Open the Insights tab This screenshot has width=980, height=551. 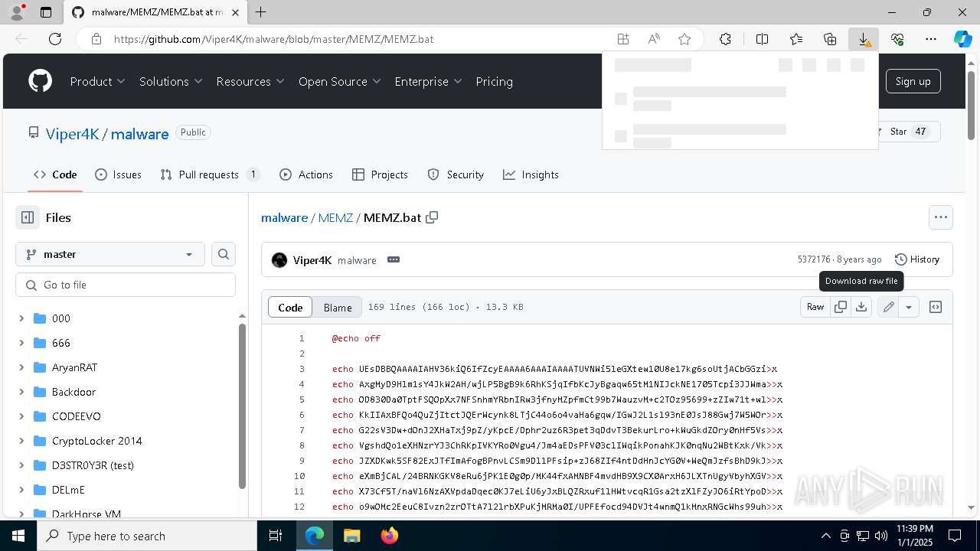click(531, 174)
